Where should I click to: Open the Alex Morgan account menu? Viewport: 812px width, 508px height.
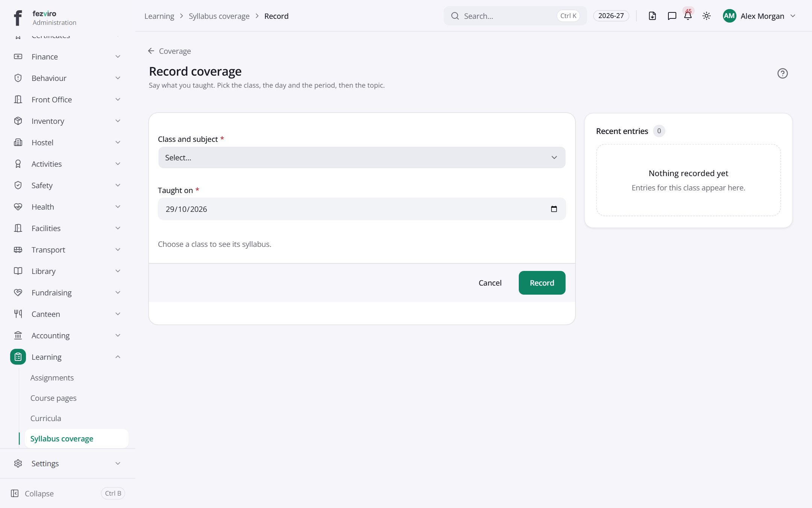point(759,16)
